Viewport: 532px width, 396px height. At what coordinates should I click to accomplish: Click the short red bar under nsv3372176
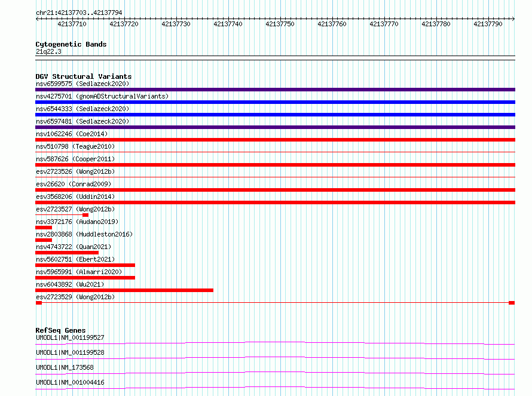pos(44,228)
